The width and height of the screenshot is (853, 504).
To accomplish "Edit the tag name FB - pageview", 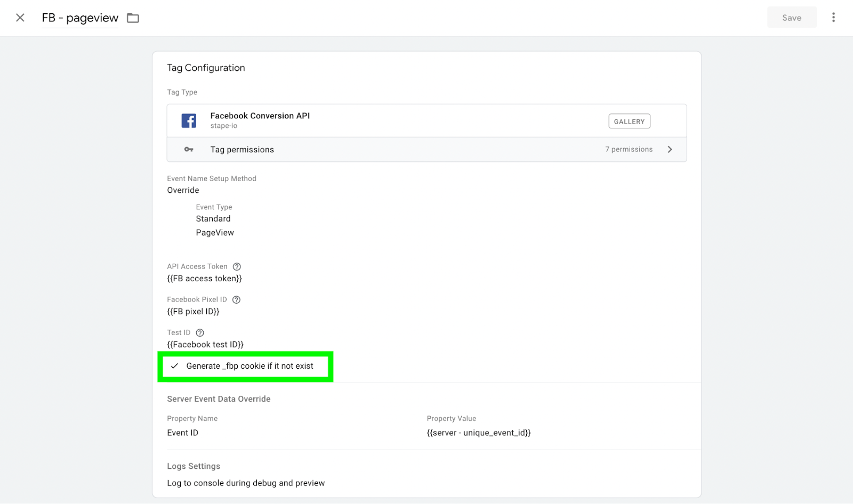I will 80,18.
